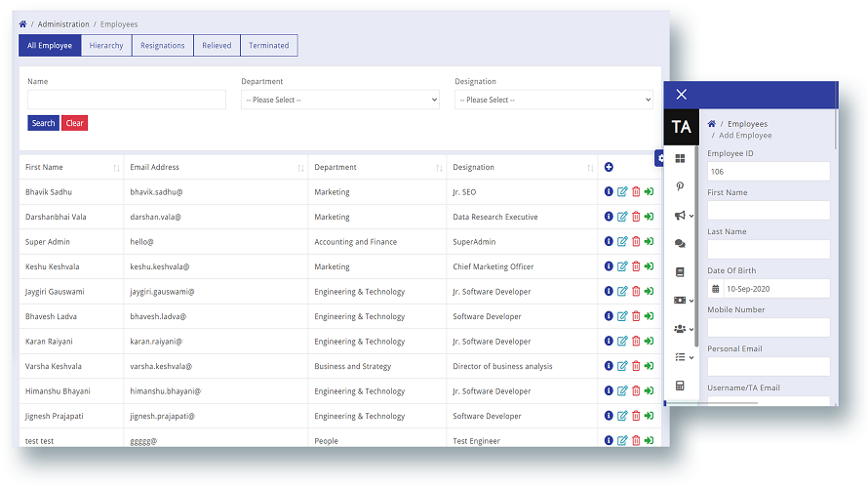Select 'Accounting and Finance' department cell
Screen dimensions: 868x488
[377, 241]
